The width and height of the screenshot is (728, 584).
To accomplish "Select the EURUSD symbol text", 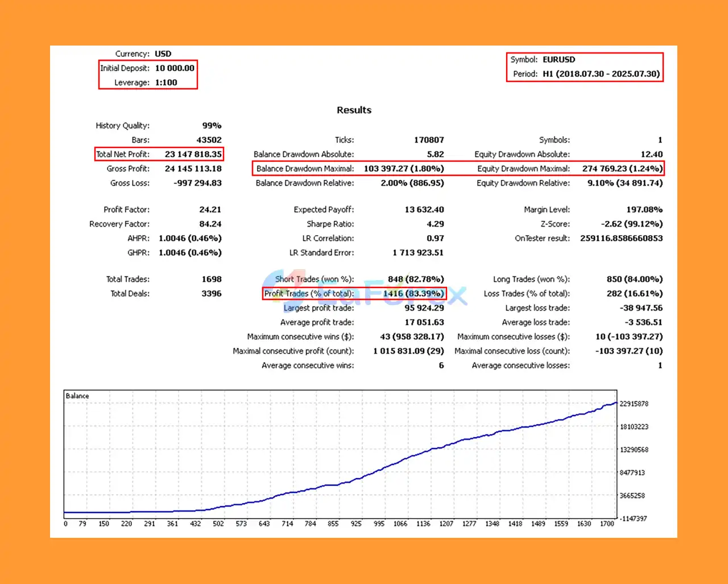I will click(559, 59).
